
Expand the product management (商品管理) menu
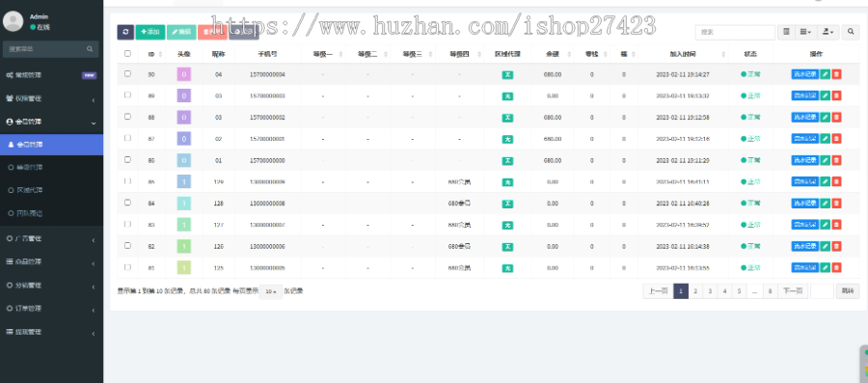click(x=51, y=261)
